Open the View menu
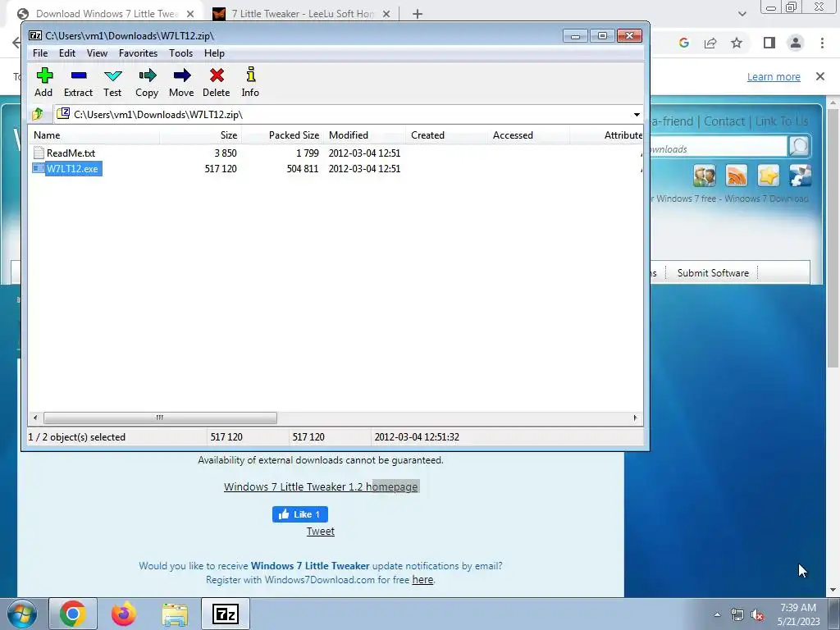Image resolution: width=840 pixels, height=630 pixels. pyautogui.click(x=97, y=53)
